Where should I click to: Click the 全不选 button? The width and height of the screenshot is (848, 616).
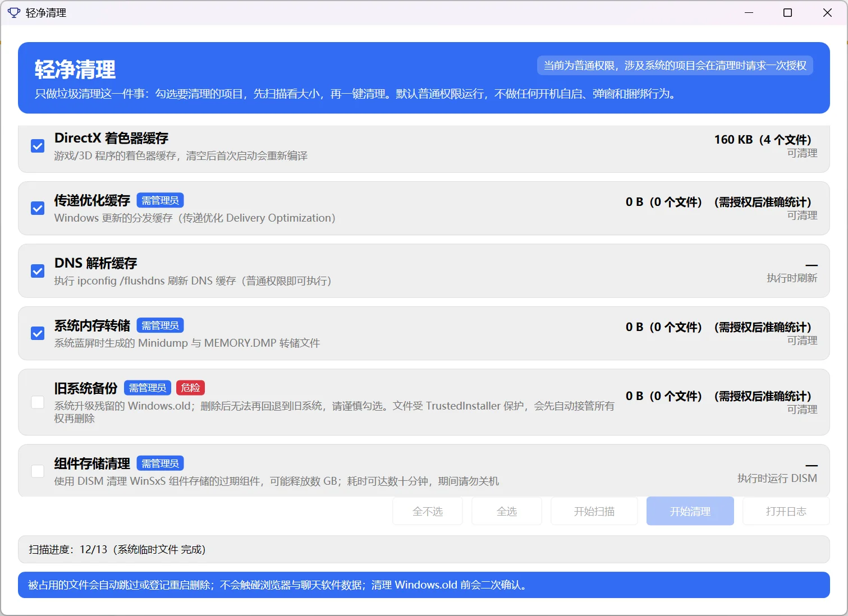[428, 511]
